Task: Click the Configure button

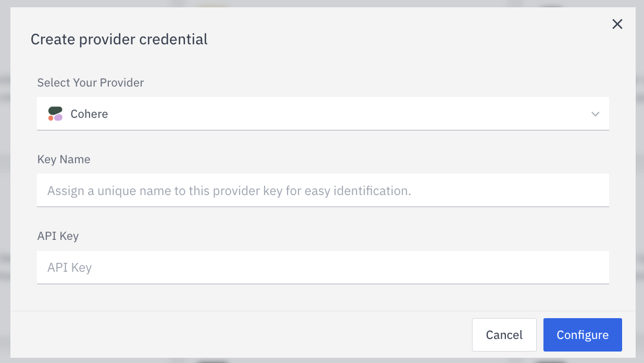Action: coord(583,334)
